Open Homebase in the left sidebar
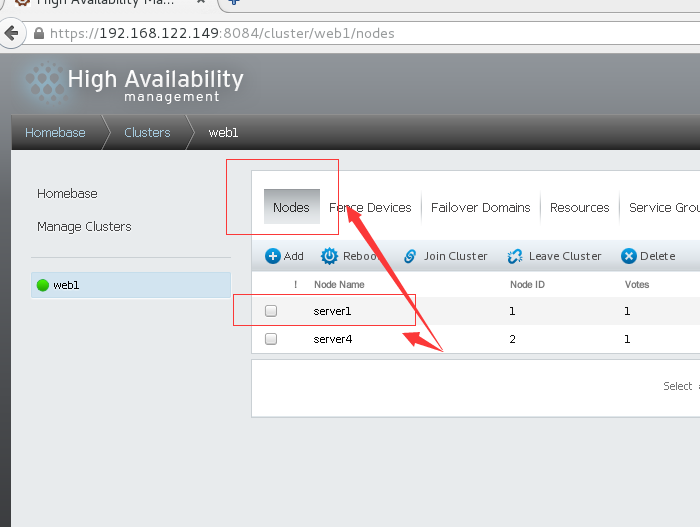Screen dimensions: 700x527 coord(67,194)
